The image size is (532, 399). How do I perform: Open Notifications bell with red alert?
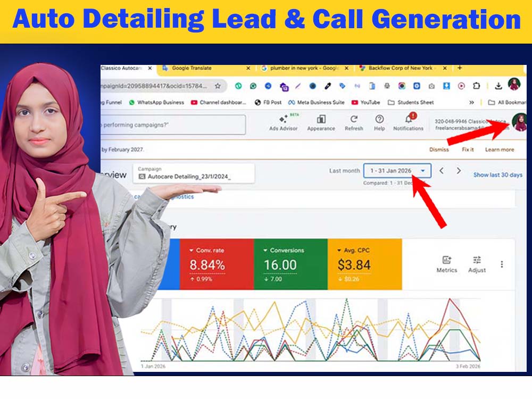(x=409, y=122)
